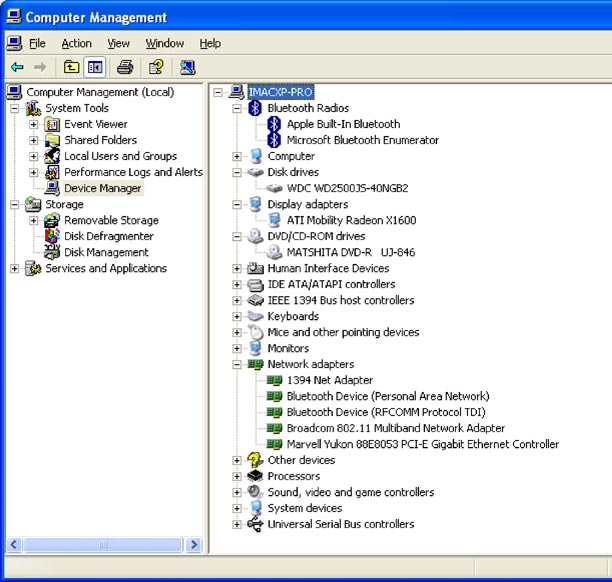This screenshot has width=612, height=582.
Task: Select Computer Management (Local) root
Action: pos(100,92)
